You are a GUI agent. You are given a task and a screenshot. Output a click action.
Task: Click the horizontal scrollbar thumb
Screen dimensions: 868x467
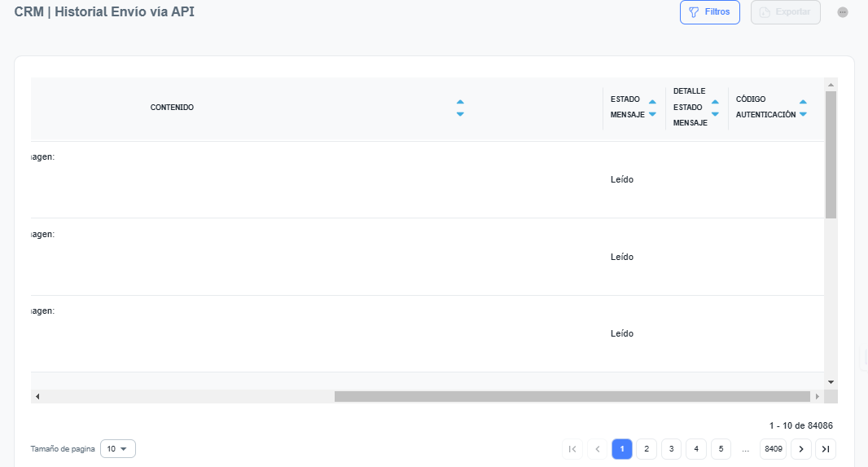point(572,397)
